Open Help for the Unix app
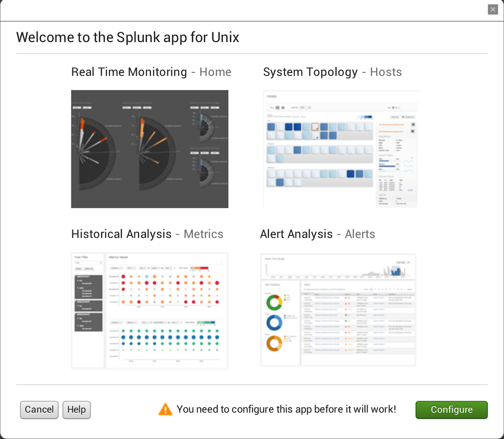The height and width of the screenshot is (439, 504). point(76,410)
